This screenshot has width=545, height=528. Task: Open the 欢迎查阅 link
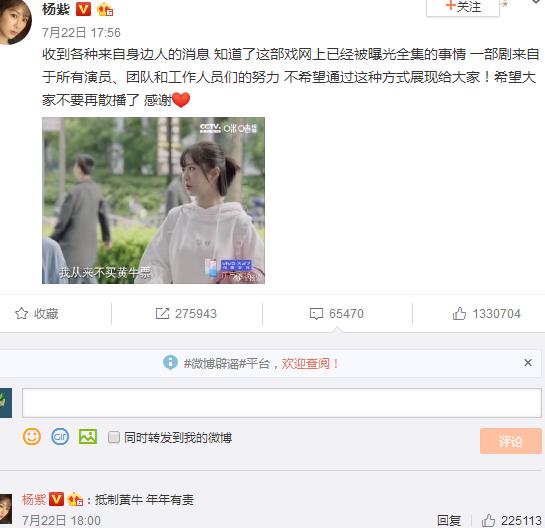[310, 364]
